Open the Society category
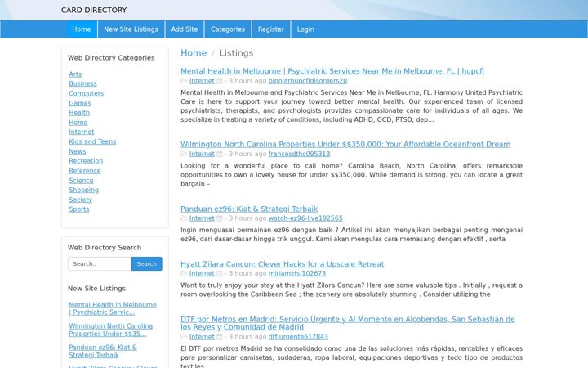 point(80,200)
